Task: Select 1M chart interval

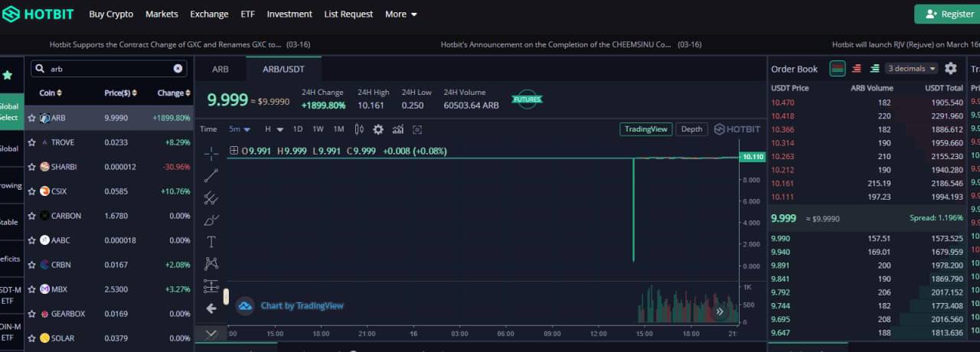Action: click(338, 129)
